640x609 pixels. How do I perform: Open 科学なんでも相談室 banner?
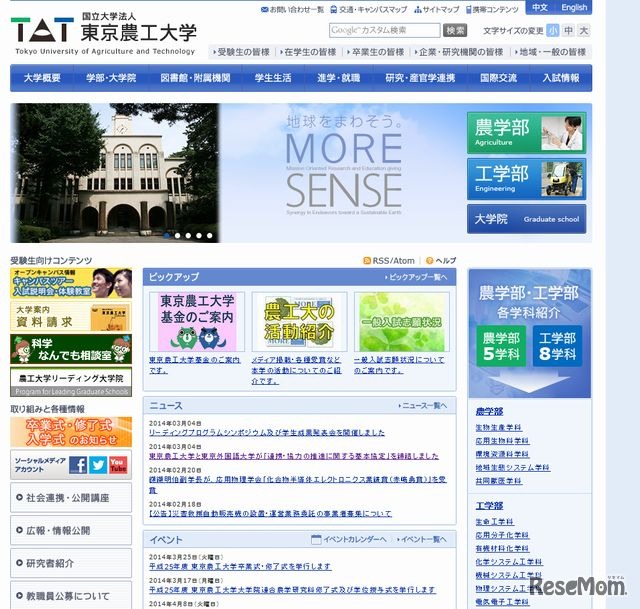coord(71,349)
